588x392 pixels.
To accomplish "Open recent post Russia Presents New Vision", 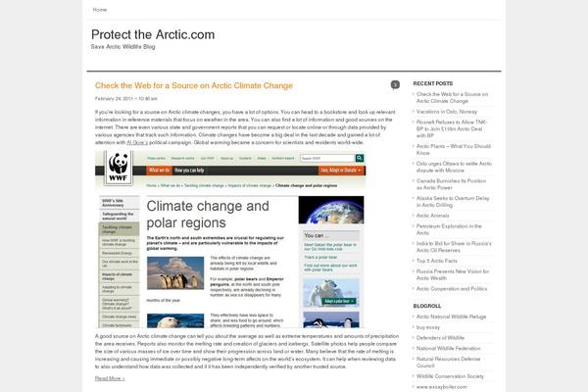I will (453, 274).
